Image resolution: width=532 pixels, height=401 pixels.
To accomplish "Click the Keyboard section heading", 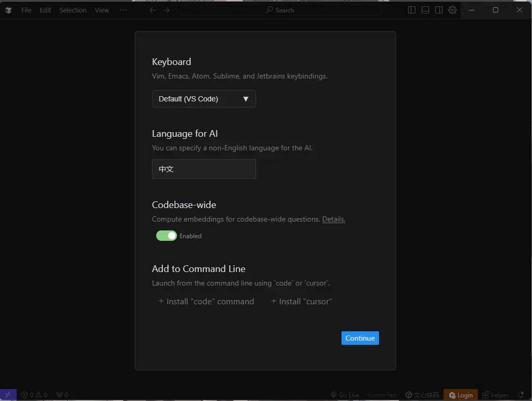I will pos(171,62).
